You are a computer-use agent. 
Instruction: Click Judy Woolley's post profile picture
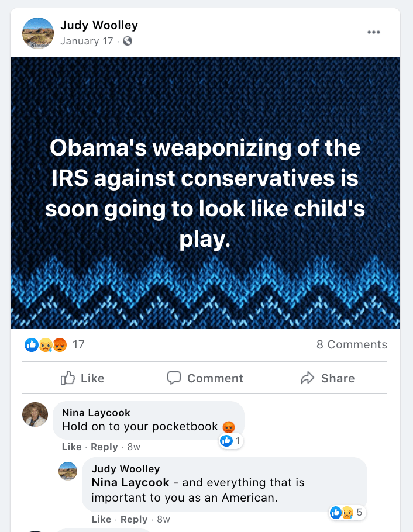click(x=37, y=33)
